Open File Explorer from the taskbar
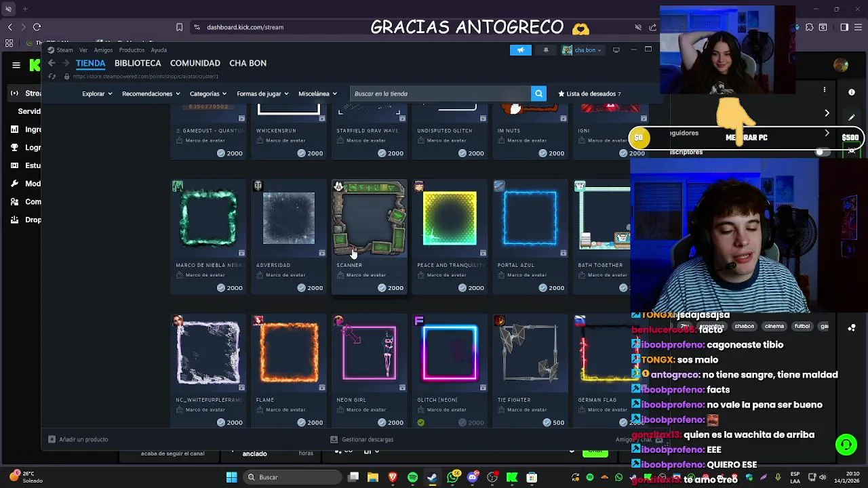Image resolution: width=868 pixels, height=488 pixels. [x=372, y=477]
